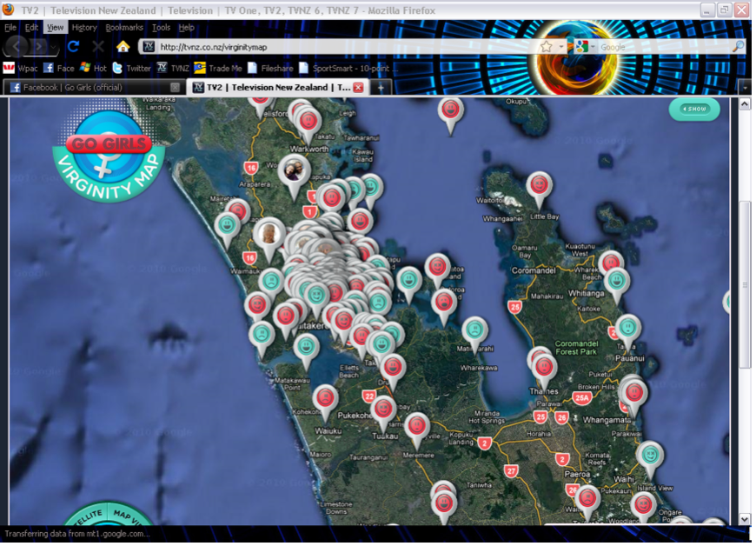This screenshot has width=756, height=546.
Task: Click the teal pin near Pauanui
Action: click(x=627, y=328)
